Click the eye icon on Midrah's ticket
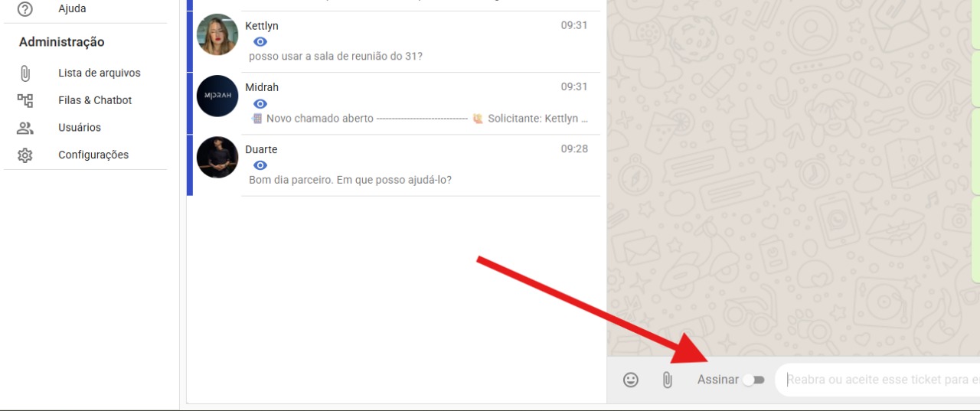The width and height of the screenshot is (980, 411). (260, 103)
